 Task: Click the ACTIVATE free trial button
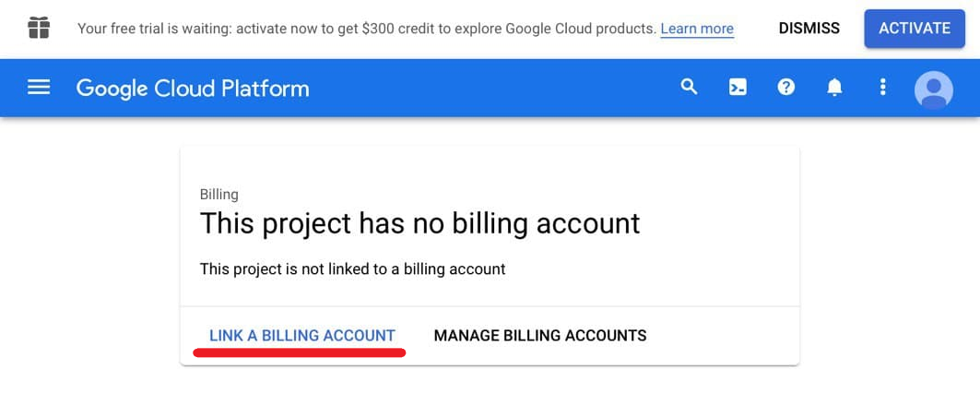pos(915,29)
